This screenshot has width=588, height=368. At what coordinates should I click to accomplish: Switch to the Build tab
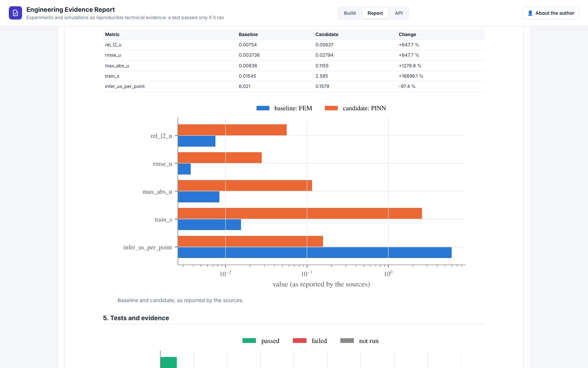coord(349,13)
